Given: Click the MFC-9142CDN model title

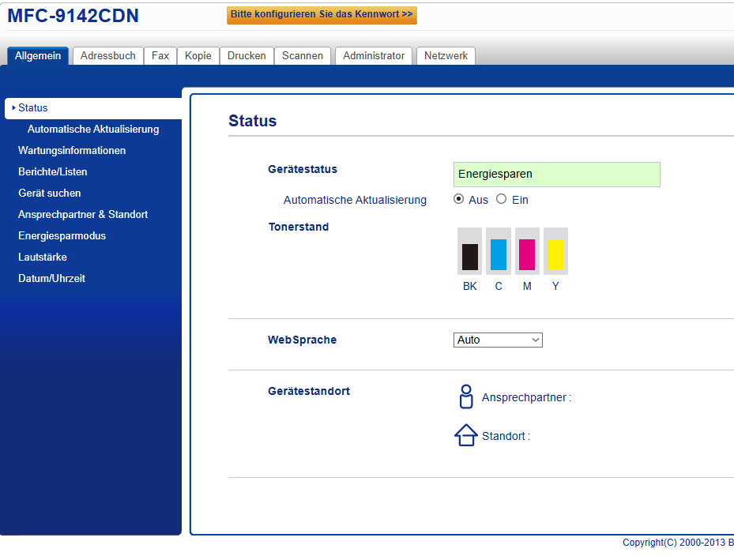Looking at the screenshot, I should pos(73,16).
